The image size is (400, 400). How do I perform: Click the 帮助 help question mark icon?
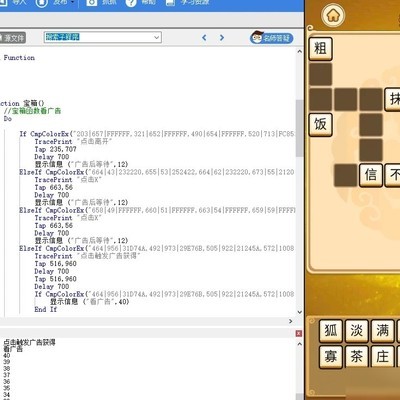click(131, 3)
